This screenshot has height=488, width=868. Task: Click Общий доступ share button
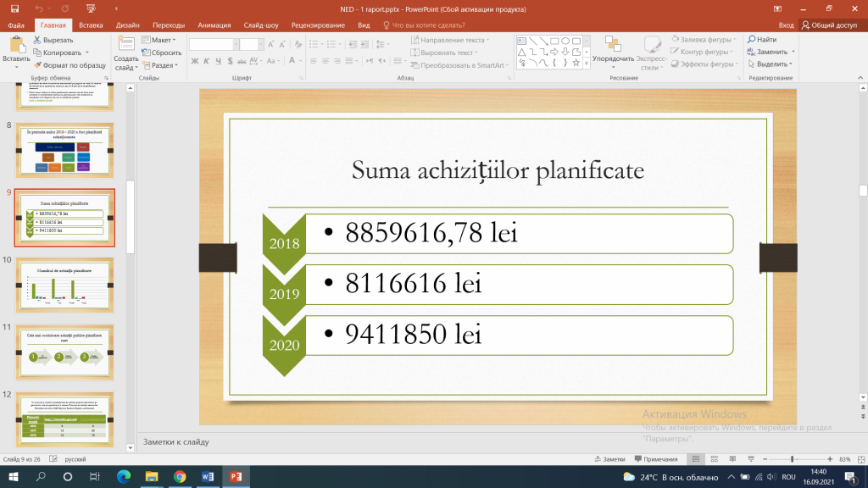click(829, 25)
